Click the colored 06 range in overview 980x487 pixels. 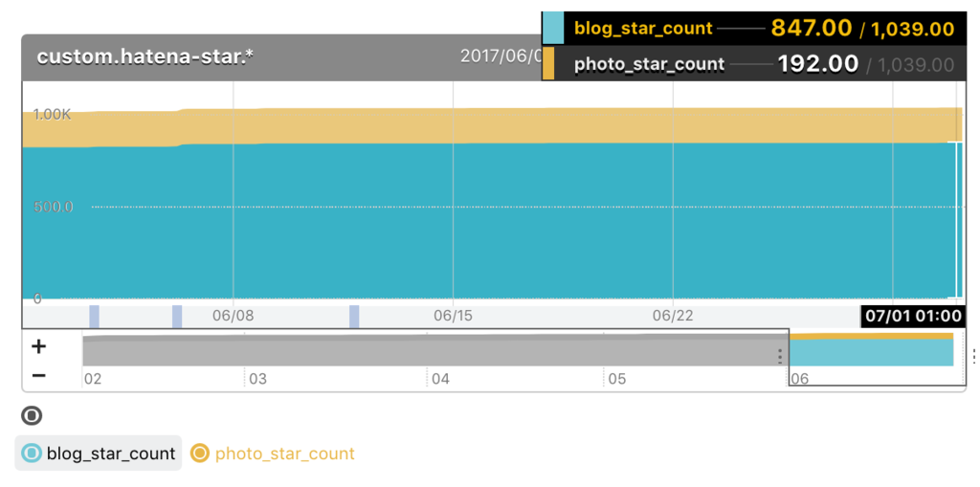[871, 350]
